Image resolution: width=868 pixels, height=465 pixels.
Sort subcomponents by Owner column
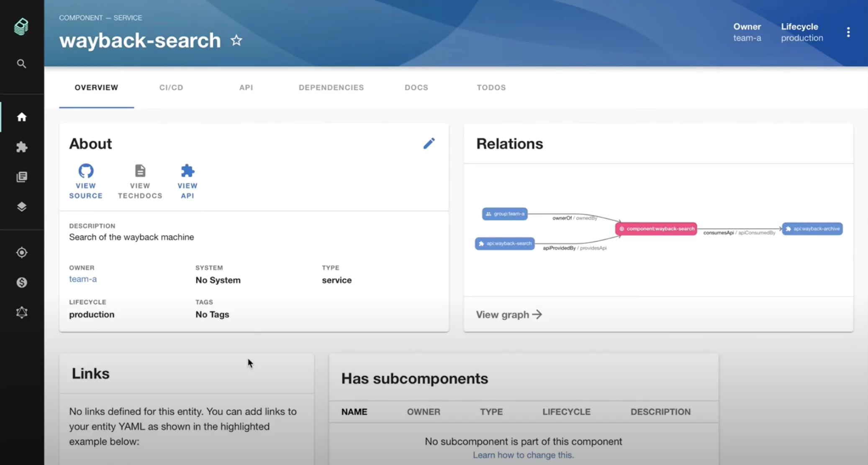point(424,412)
